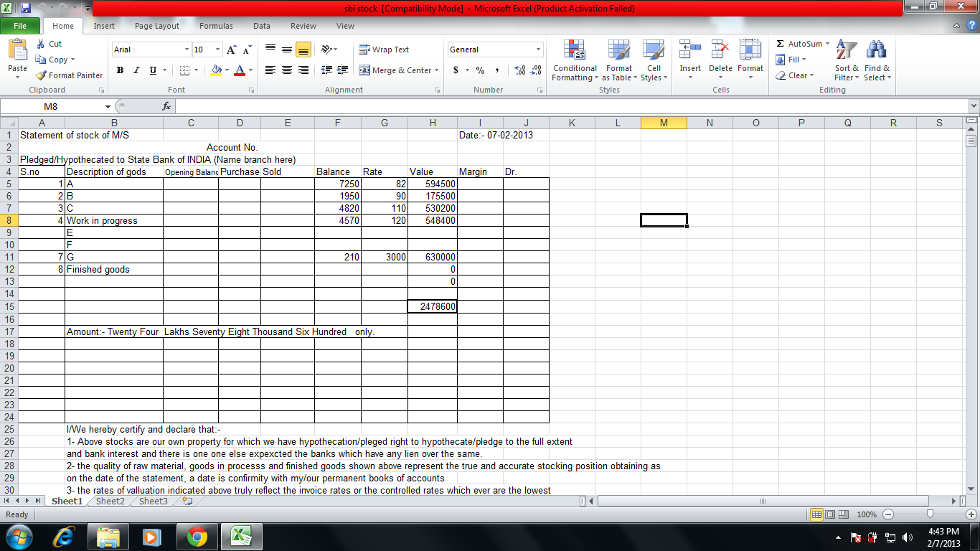Open the Fill dropdown

[x=792, y=60]
